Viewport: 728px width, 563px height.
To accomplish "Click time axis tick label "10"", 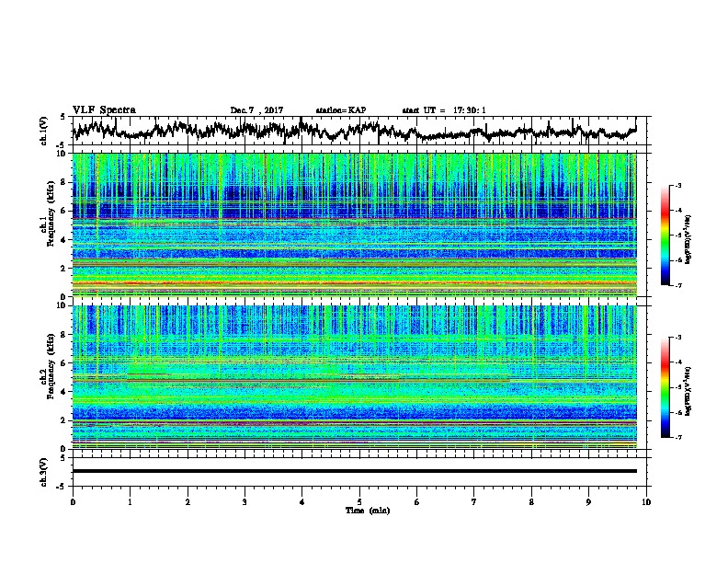I will coord(646,502).
